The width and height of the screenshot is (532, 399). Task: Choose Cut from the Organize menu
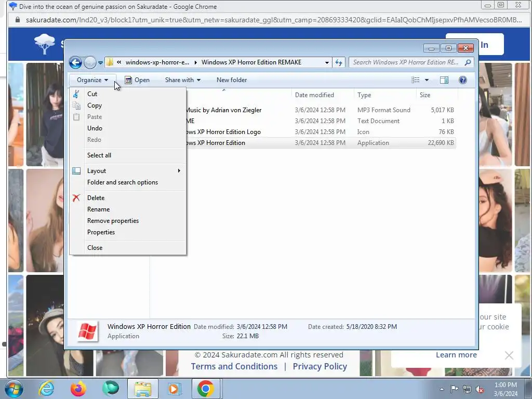[128, 94]
